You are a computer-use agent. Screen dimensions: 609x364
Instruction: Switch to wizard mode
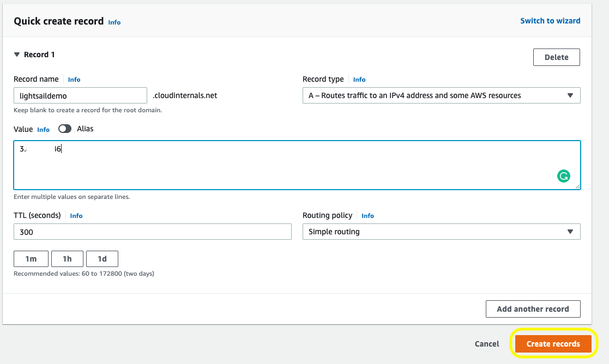549,20
